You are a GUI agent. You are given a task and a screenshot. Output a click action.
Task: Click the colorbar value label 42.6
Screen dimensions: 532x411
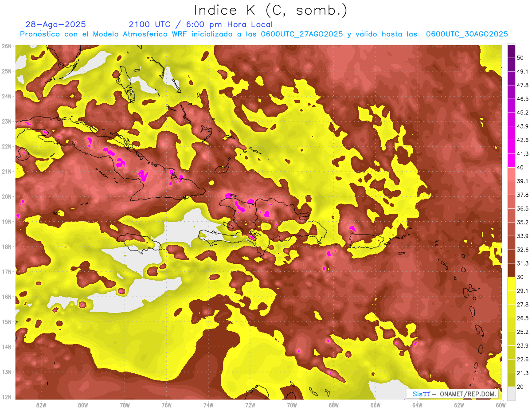click(x=523, y=140)
